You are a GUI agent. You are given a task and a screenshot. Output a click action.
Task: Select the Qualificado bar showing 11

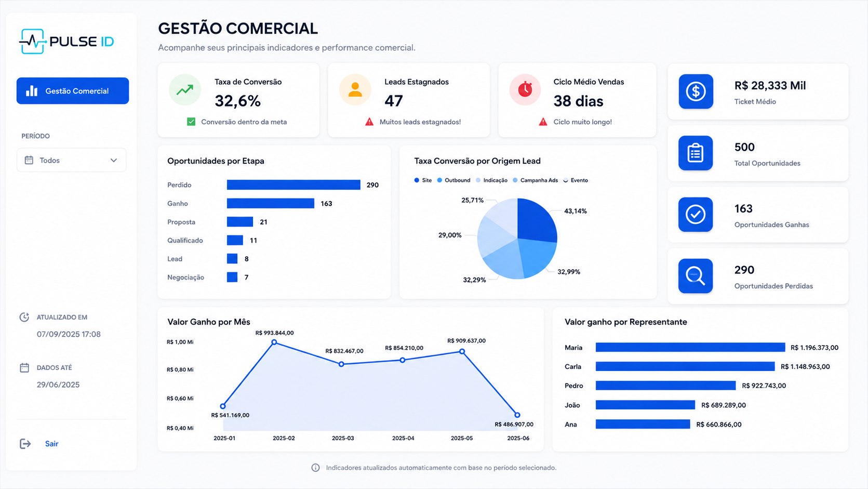tap(235, 240)
